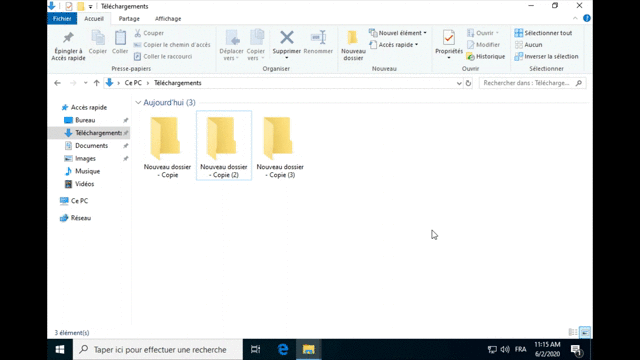Open the Fichier menu
640x360 pixels.
[x=62, y=18]
